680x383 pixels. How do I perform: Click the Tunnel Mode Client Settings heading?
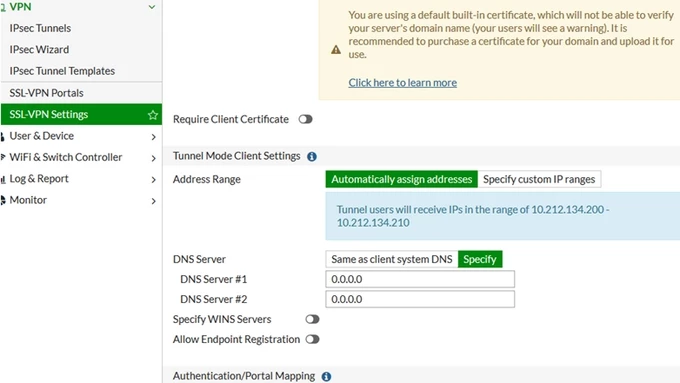click(x=236, y=156)
